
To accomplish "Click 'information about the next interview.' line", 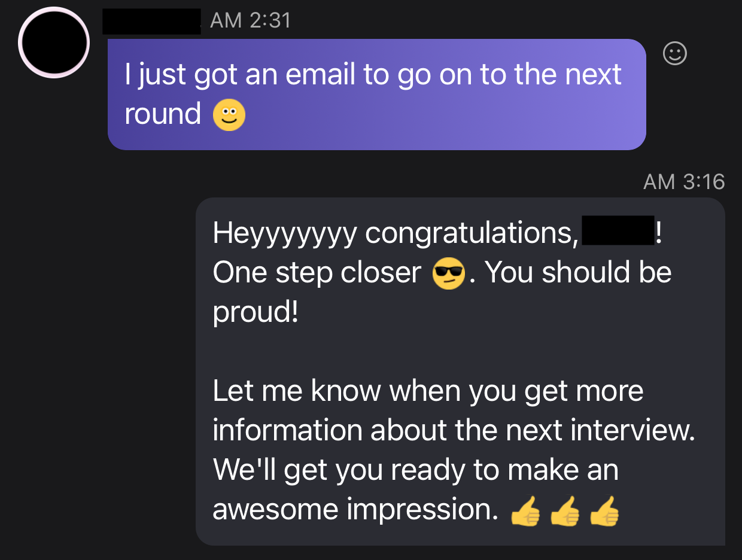I will coord(454,431).
